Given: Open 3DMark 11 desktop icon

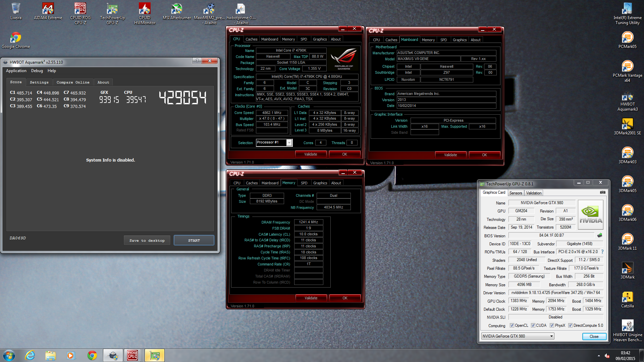Looking at the screenshot, I should point(627,242).
